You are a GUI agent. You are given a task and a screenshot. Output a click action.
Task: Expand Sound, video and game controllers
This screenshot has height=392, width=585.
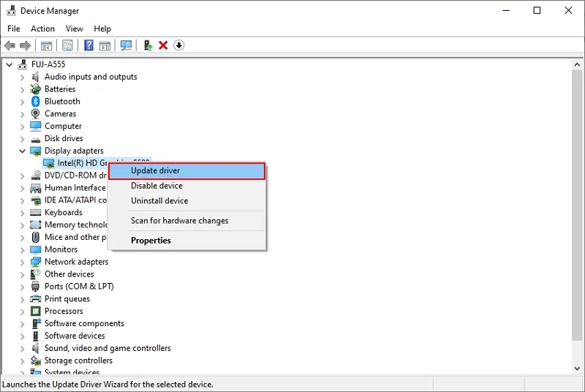click(23, 348)
